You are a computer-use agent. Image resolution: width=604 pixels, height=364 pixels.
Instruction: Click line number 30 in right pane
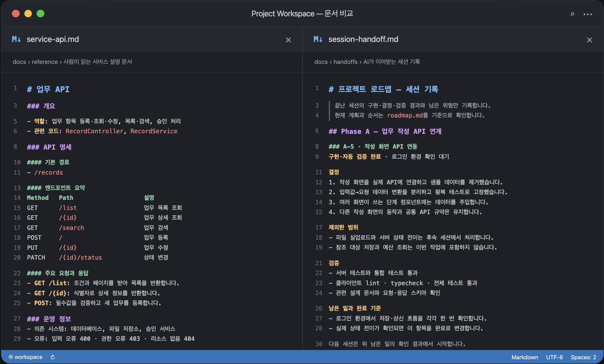click(x=319, y=344)
